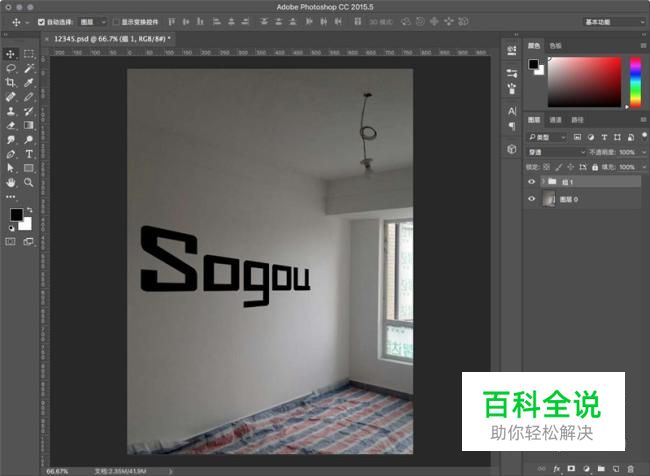The image size is (650, 476).
Task: Click the rainbow hue slider strip
Action: pyautogui.click(x=635, y=82)
